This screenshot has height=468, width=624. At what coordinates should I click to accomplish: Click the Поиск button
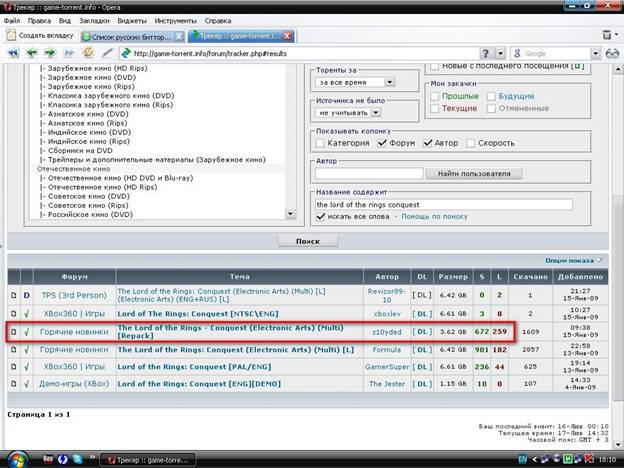[308, 241]
